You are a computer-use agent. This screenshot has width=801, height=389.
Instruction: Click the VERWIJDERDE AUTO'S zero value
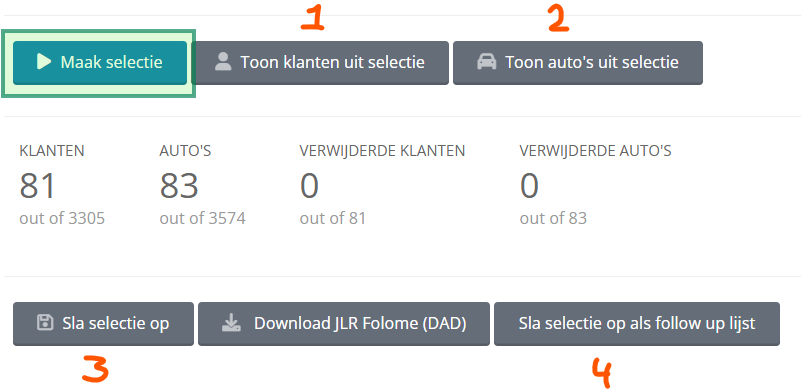pos(529,186)
